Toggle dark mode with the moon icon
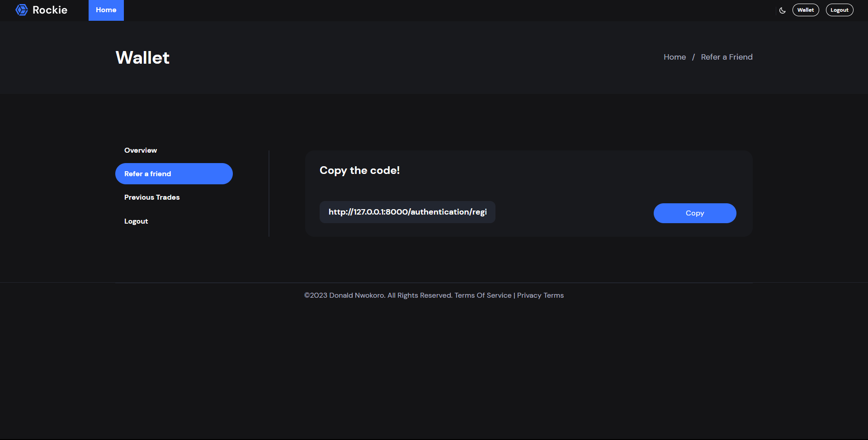This screenshot has height=440, width=868. [x=783, y=10]
